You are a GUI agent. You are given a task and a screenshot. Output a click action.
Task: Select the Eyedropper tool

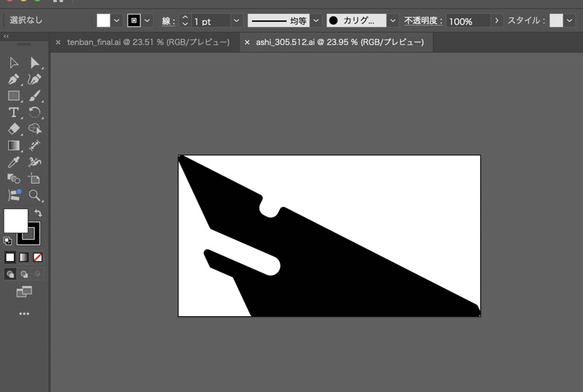coord(14,162)
